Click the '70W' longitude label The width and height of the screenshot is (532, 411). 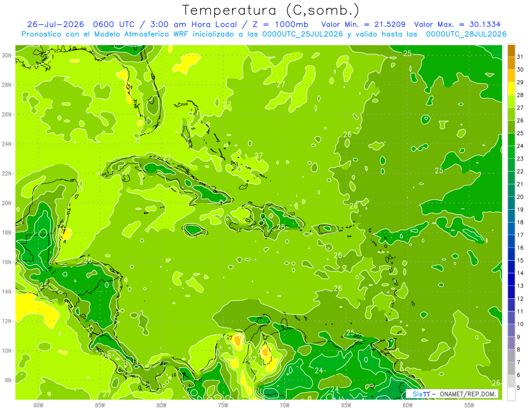click(x=285, y=405)
